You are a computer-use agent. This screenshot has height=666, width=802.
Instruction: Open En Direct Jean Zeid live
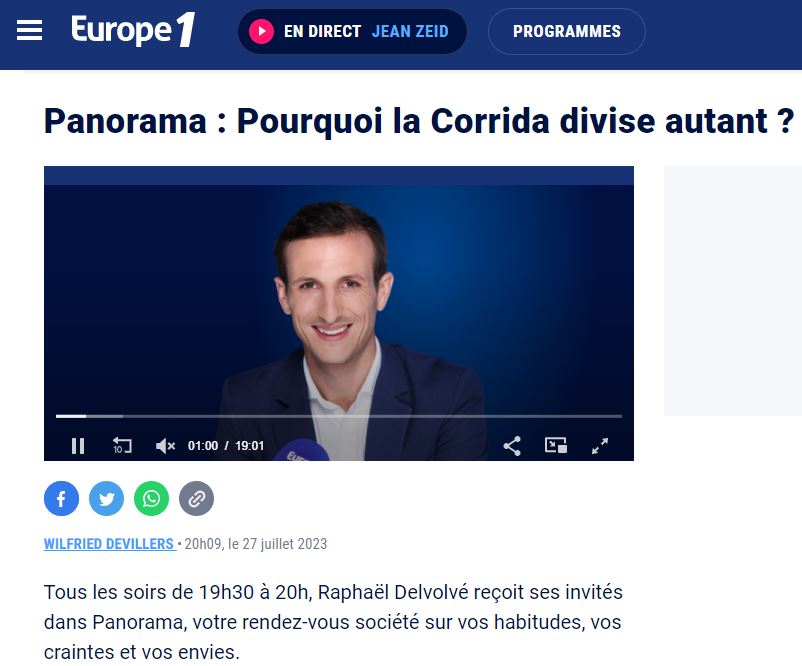352,31
